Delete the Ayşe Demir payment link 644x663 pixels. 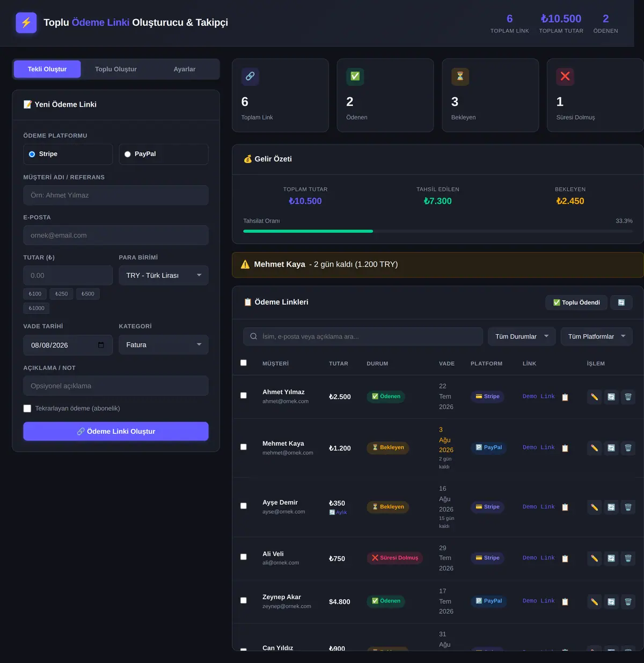pyautogui.click(x=628, y=507)
